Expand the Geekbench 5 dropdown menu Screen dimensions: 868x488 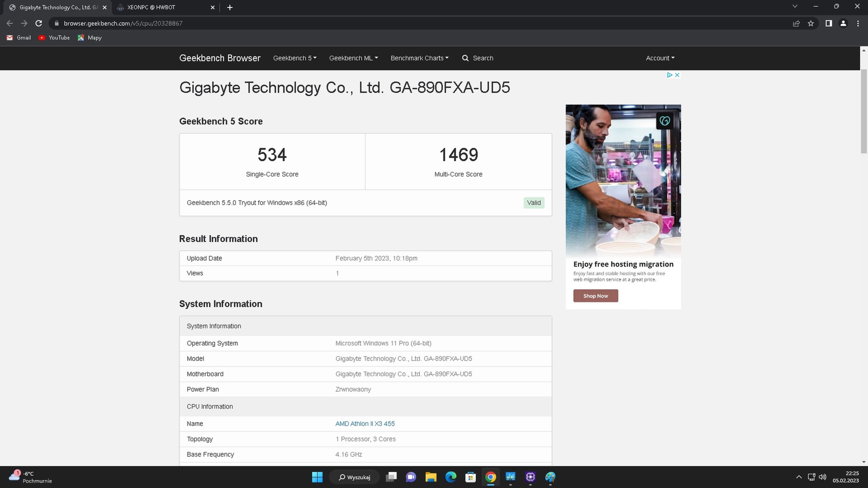point(295,58)
